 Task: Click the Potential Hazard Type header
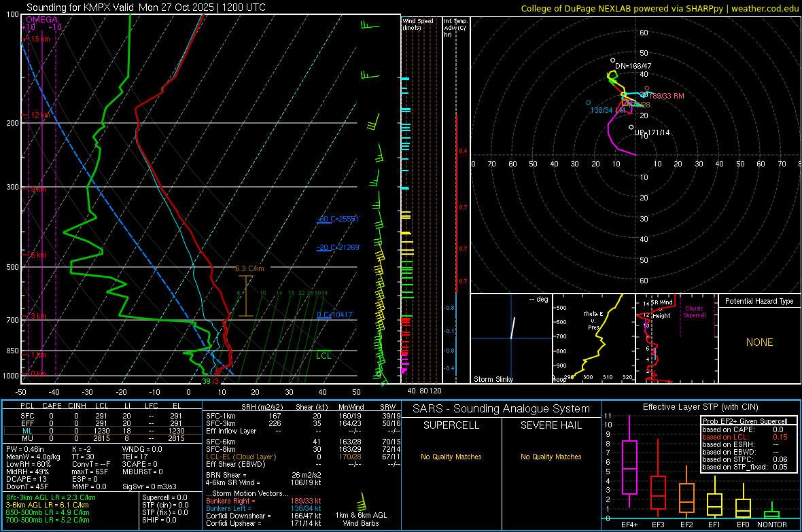(759, 301)
